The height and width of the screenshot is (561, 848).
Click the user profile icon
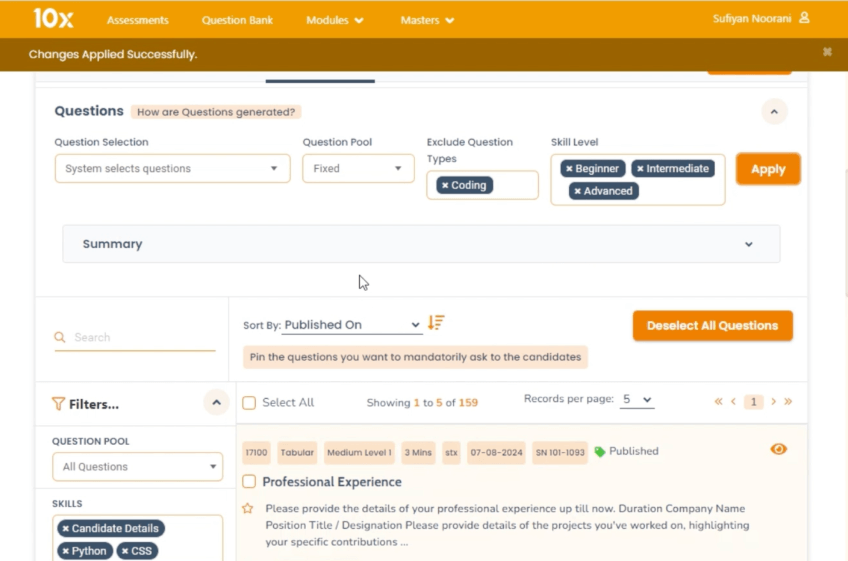805,18
